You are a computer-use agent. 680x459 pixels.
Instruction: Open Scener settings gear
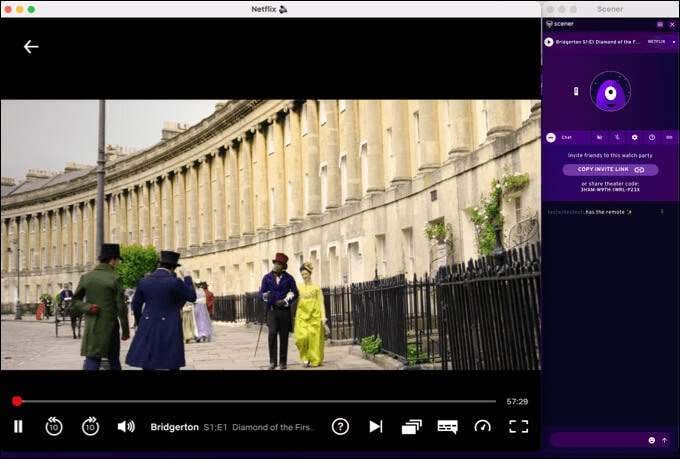(x=634, y=138)
